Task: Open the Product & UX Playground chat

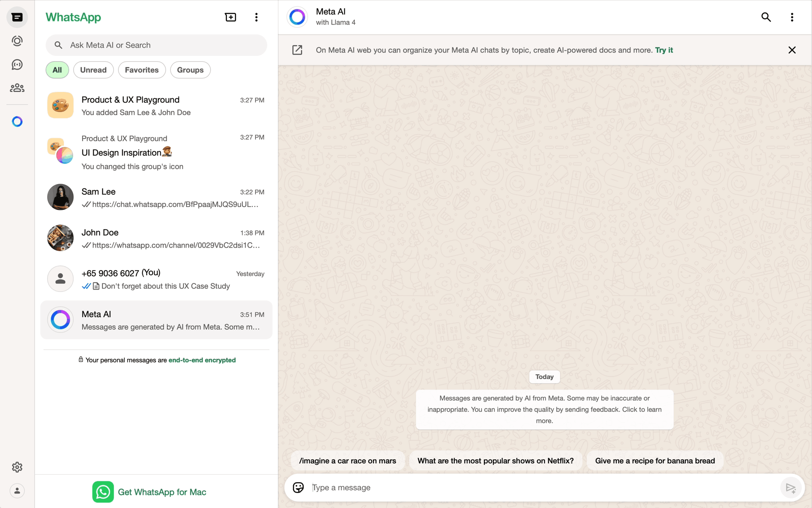Action: point(156,106)
